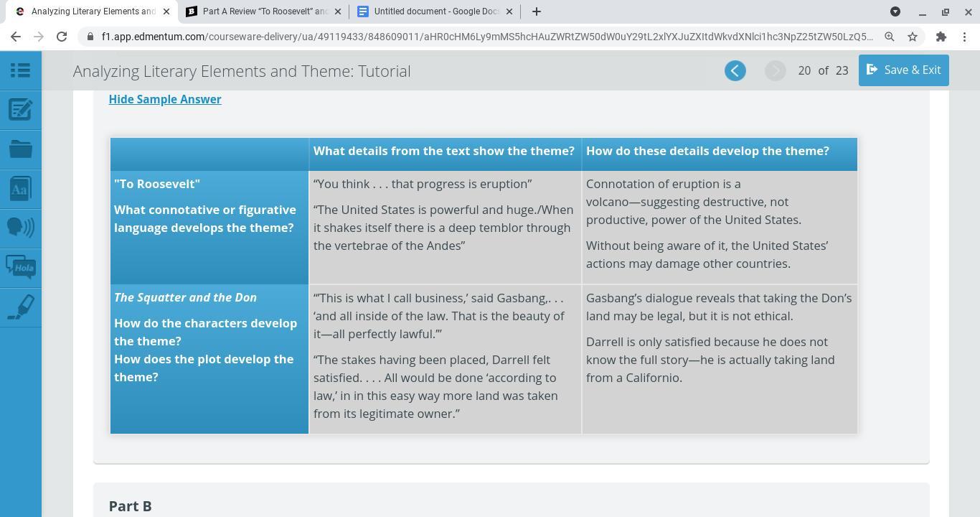Click the Save & Exit button
This screenshot has width=980, height=517.
tap(903, 70)
